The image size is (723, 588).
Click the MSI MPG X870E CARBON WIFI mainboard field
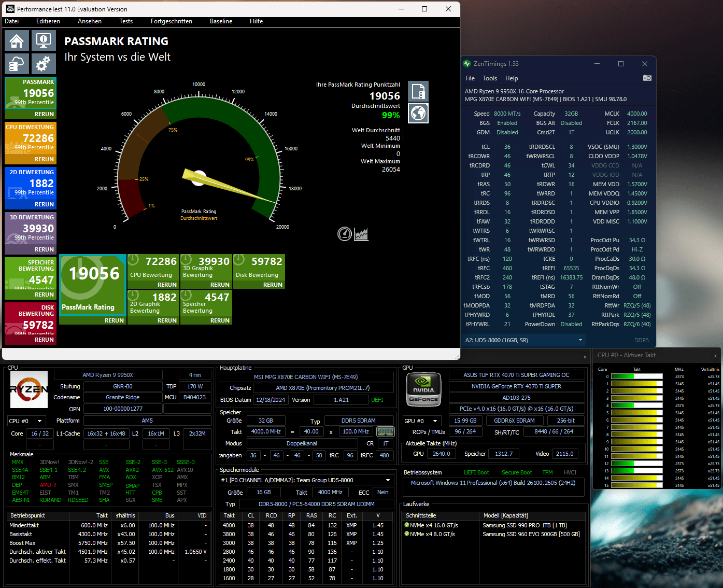pos(306,377)
